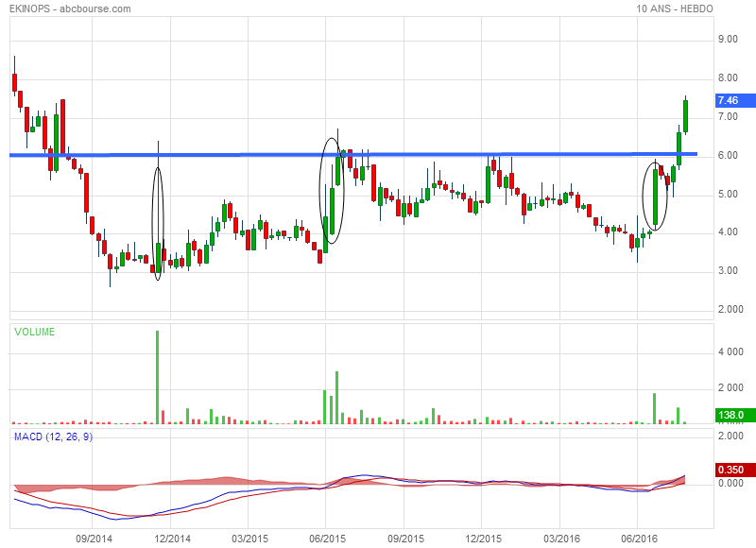Click the EKINOPS - abcbourse.com title text
Screen dimensions: 756x548
click(x=70, y=9)
